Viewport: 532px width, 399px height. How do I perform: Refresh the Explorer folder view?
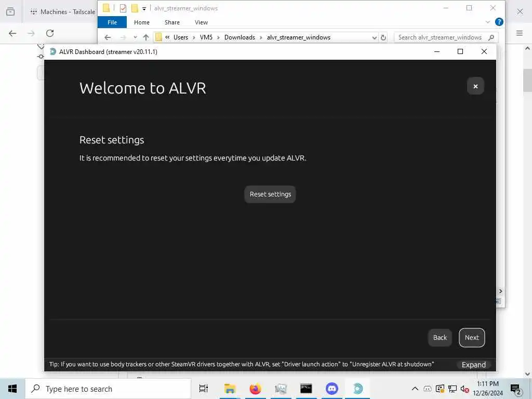coord(383,37)
